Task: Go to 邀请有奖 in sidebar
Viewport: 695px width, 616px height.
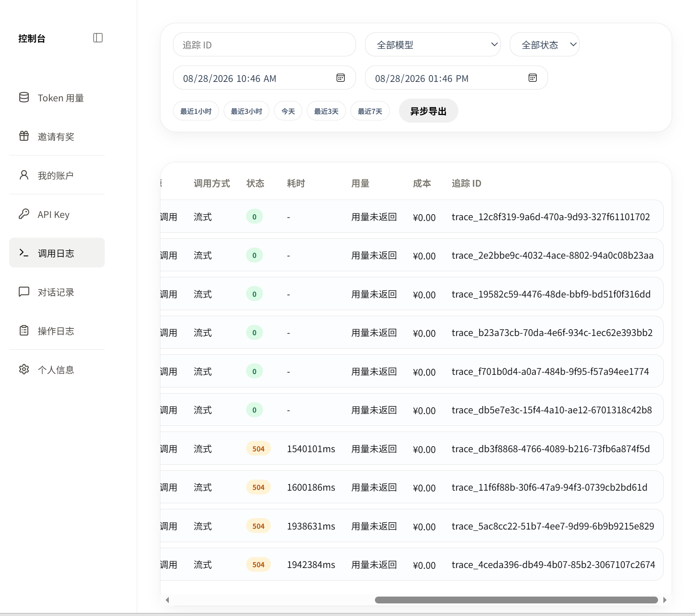Action: (x=57, y=136)
